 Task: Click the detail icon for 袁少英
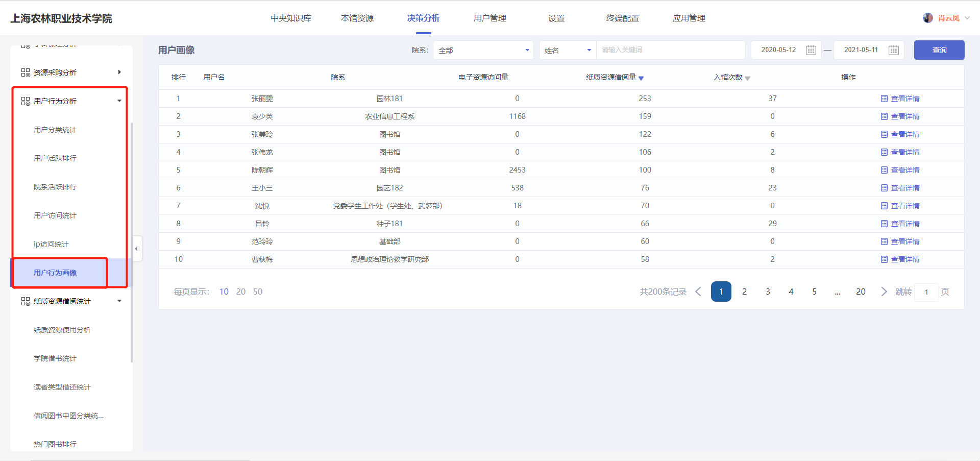[x=884, y=116]
